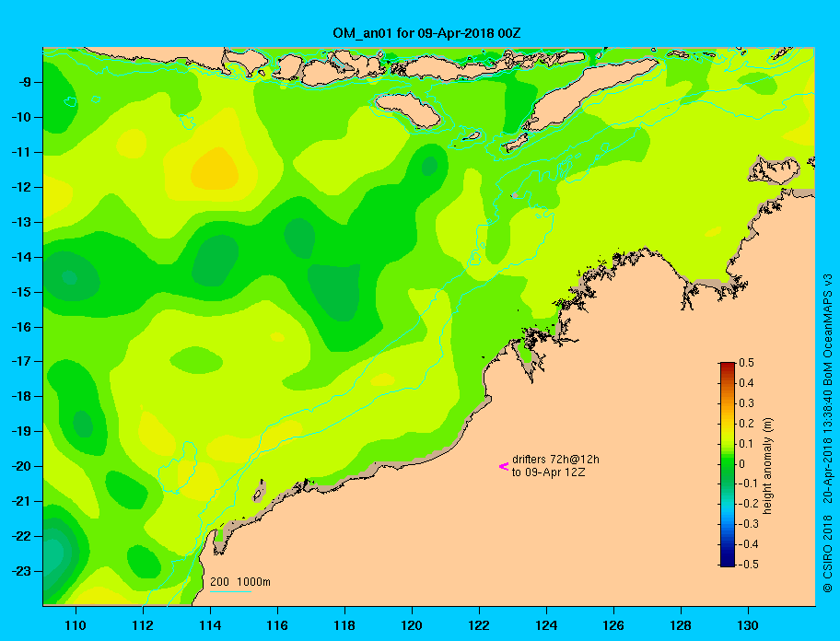This screenshot has height=641, width=840.
Task: Click the -15 latitude axis label
Action: [x=21, y=292]
